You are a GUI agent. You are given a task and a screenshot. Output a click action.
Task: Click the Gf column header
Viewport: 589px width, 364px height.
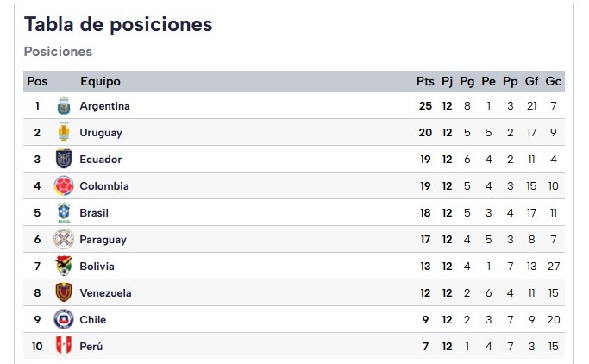pos(531,82)
